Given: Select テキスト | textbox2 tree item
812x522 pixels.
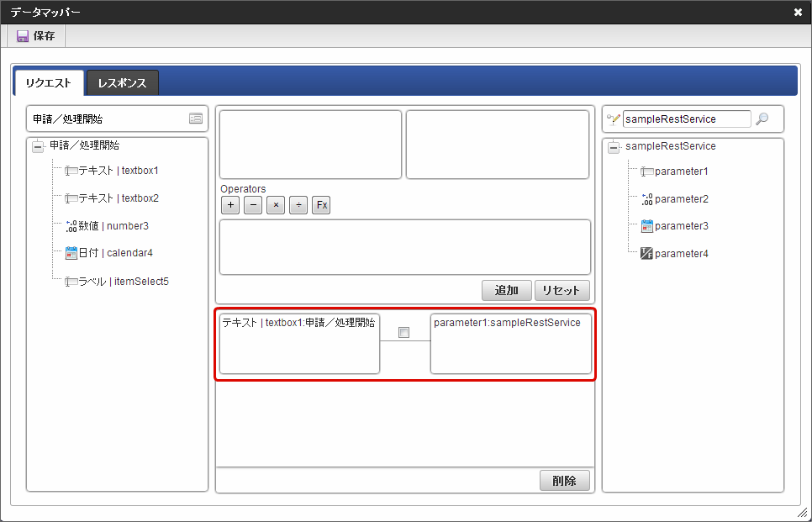Looking at the screenshot, I should coord(119,198).
